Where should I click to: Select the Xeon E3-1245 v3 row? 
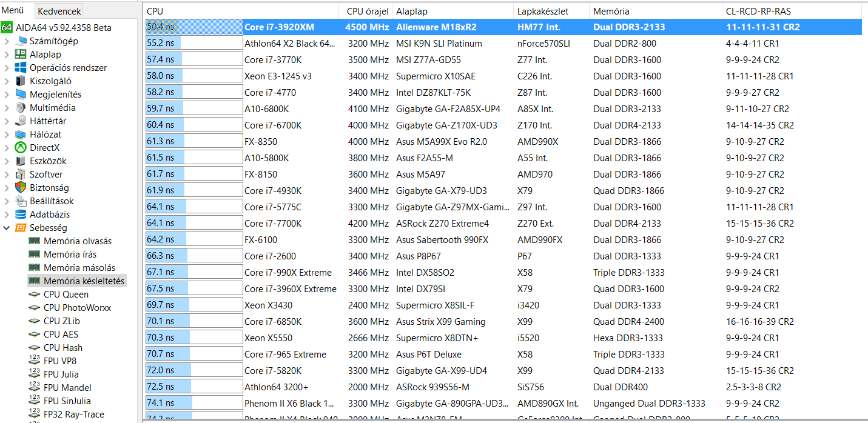(x=503, y=76)
